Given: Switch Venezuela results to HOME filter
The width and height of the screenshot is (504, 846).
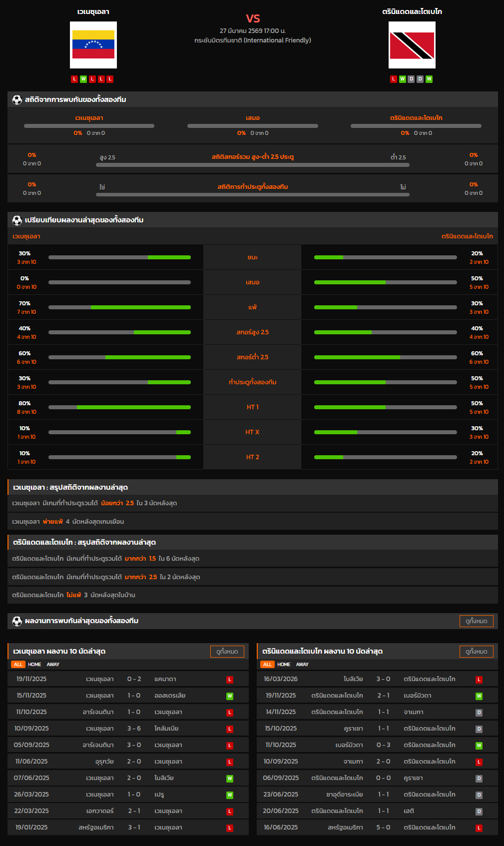Looking at the screenshot, I should [x=34, y=665].
